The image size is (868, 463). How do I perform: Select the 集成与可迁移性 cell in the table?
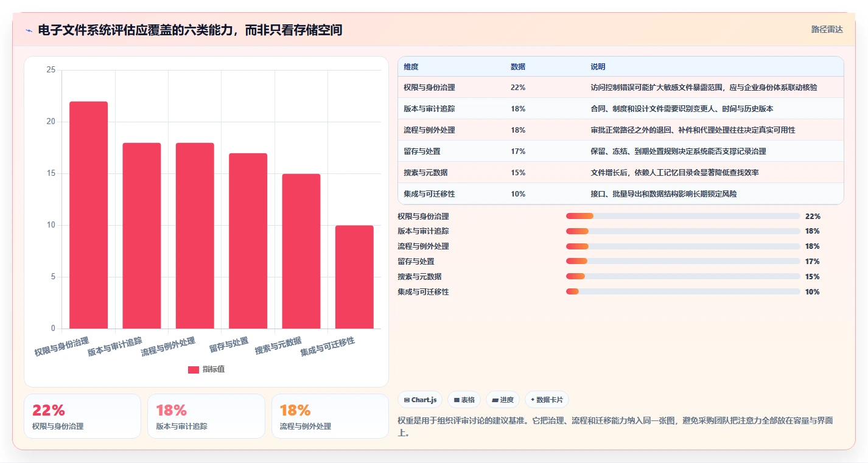coord(429,194)
